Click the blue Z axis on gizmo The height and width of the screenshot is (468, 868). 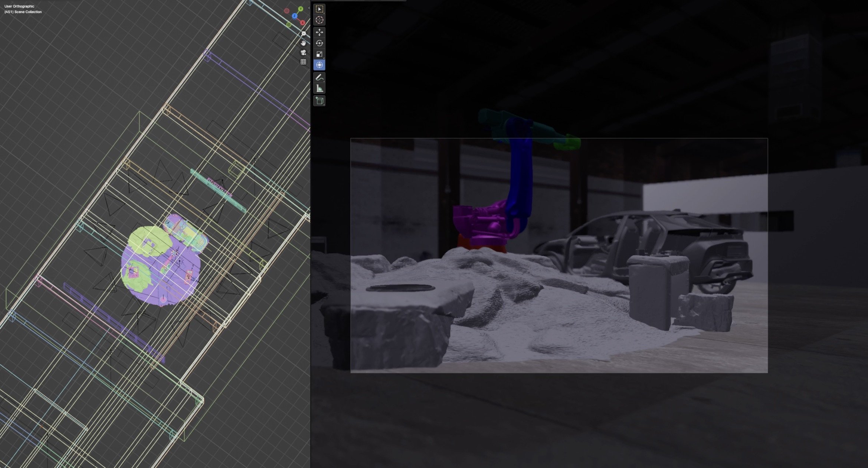click(294, 16)
